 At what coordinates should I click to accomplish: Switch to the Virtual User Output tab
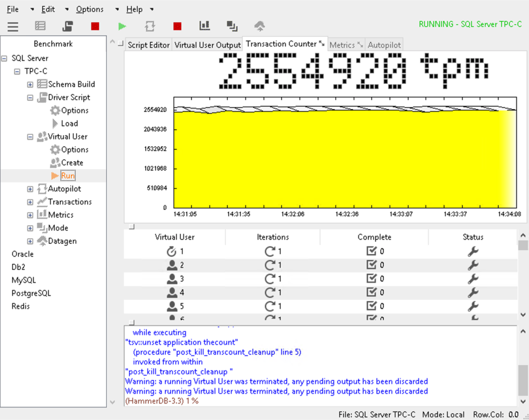(x=208, y=45)
